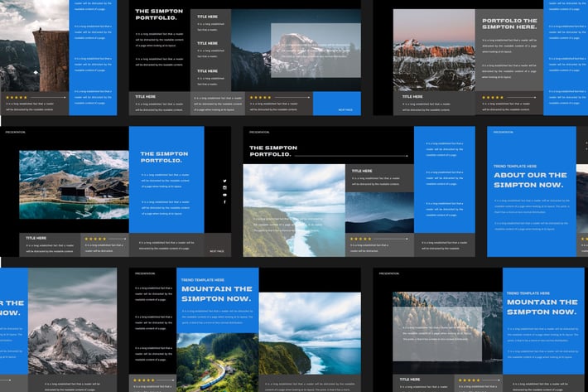Click the star rating under the cliff photo
Screen dimensions: 588x392
pos(17,98)
